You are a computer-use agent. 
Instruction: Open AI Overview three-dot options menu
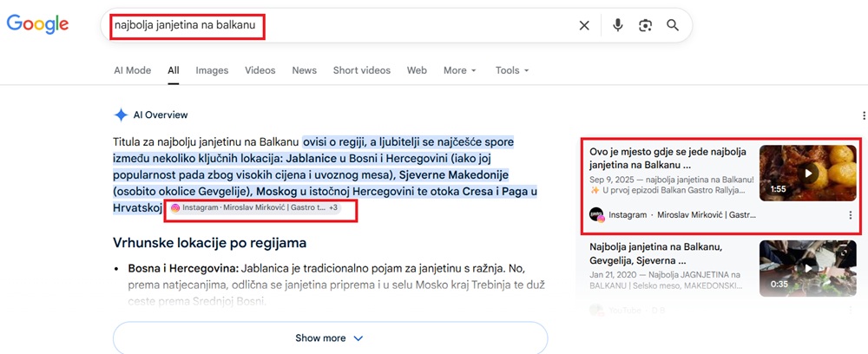864,115
